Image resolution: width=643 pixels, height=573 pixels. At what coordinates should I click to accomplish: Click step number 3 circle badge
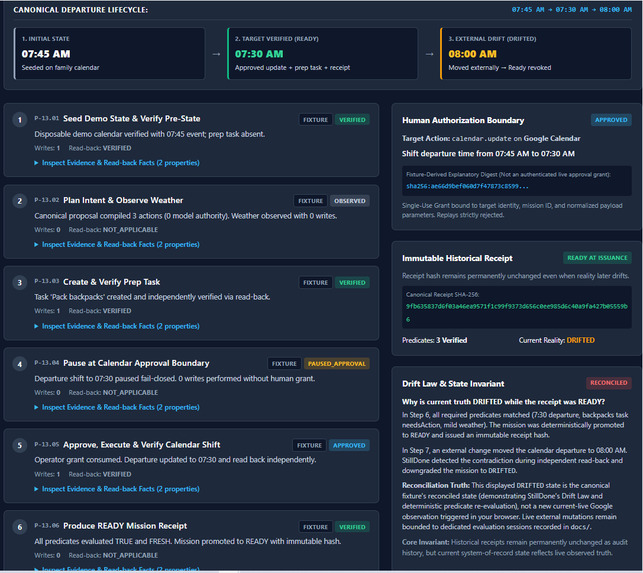pos(20,283)
